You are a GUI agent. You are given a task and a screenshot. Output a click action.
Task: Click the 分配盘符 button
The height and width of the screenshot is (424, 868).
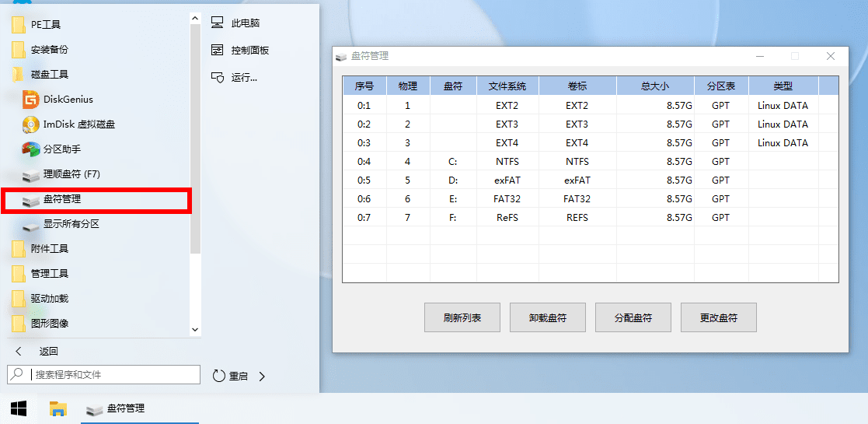[633, 317]
